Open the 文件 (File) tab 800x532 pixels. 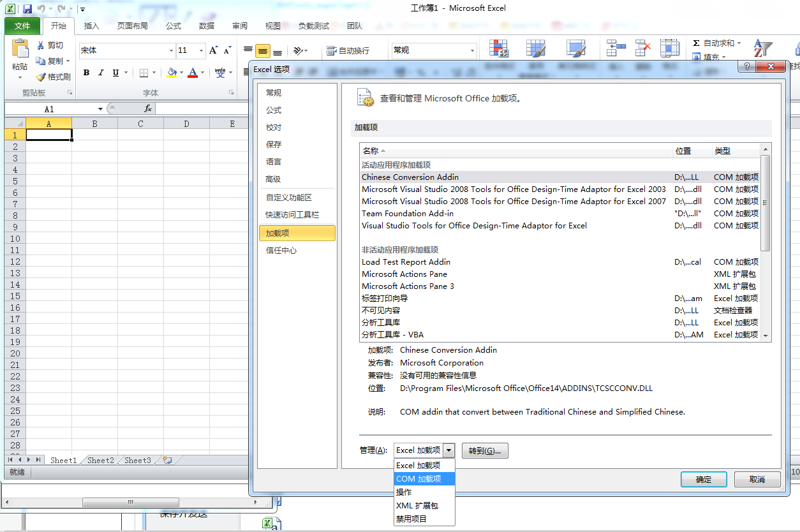pos(22,26)
